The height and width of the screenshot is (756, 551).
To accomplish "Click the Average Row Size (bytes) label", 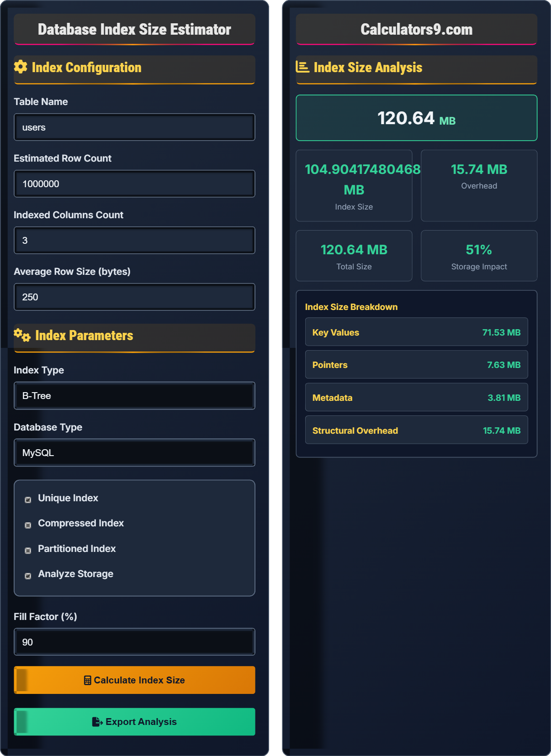I will point(72,272).
